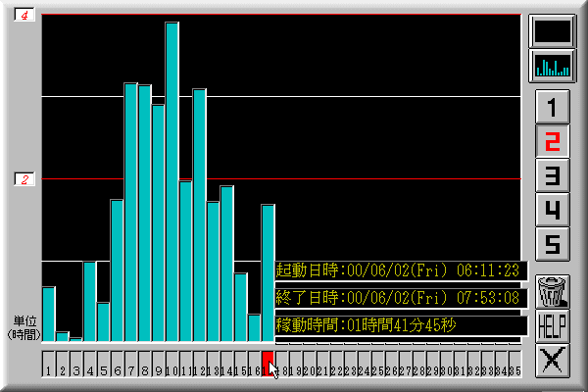Click the red highlighted slot 17
Screen dimensions: 588x392
(x=268, y=364)
